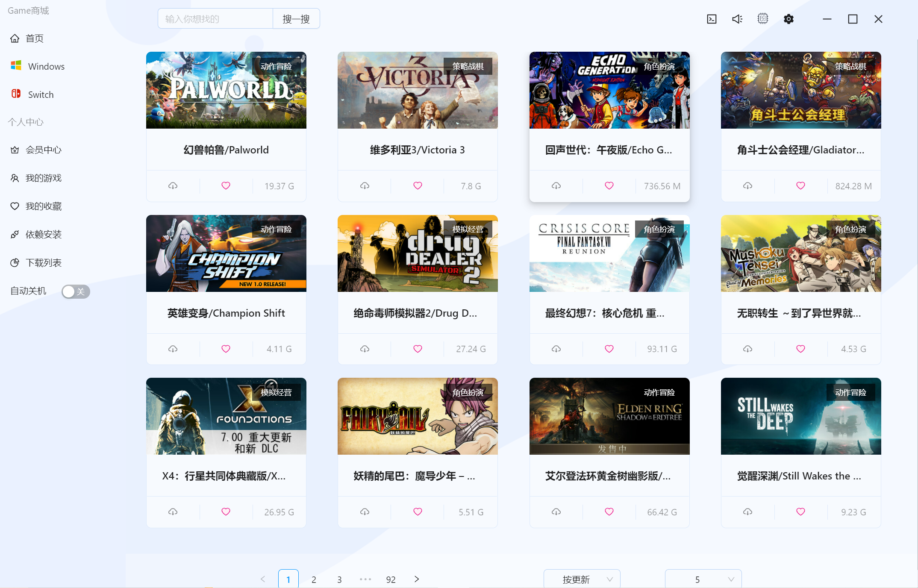Image resolution: width=918 pixels, height=588 pixels.
Task: Open 我的游戏 my games
Action: (36, 178)
